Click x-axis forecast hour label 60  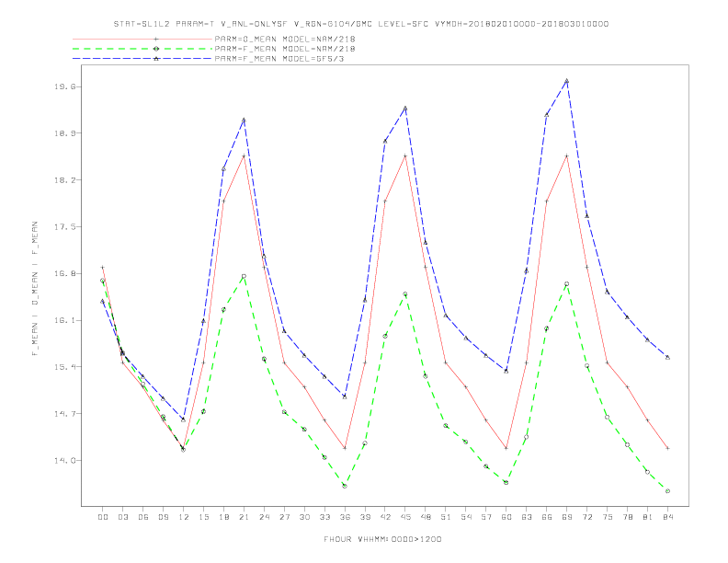(506, 517)
